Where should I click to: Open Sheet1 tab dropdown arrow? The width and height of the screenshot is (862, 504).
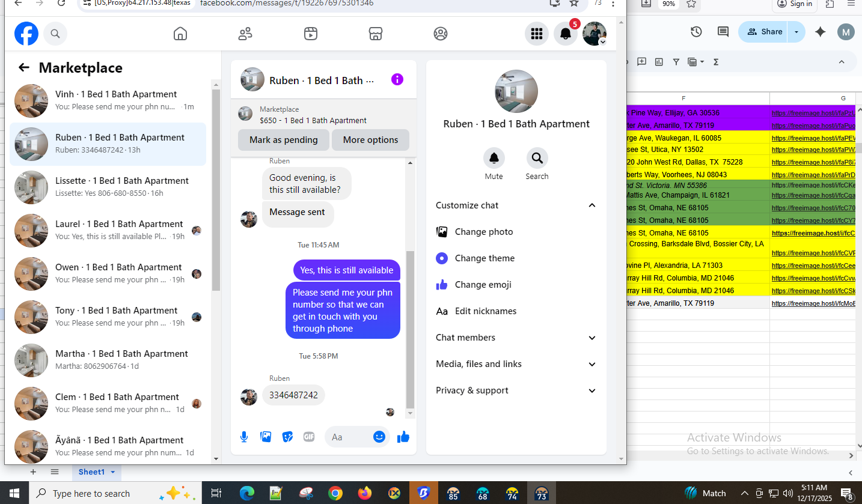pyautogui.click(x=112, y=472)
